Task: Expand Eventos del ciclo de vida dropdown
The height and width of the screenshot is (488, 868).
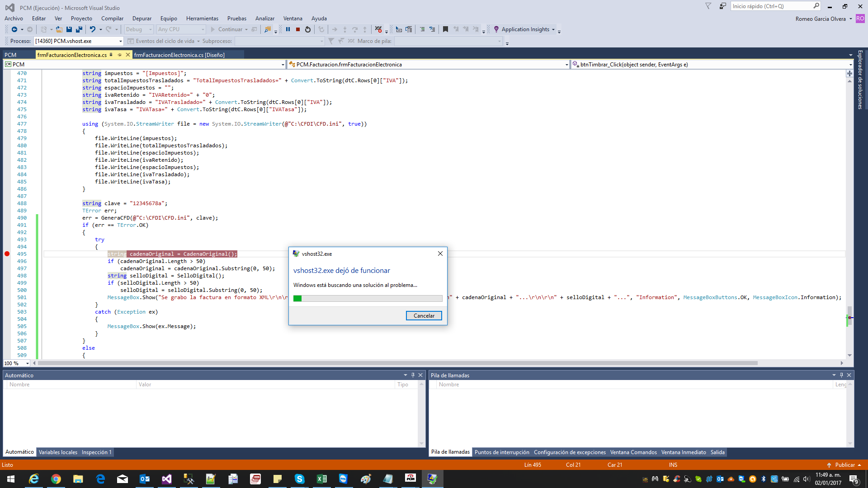Action: tap(198, 41)
